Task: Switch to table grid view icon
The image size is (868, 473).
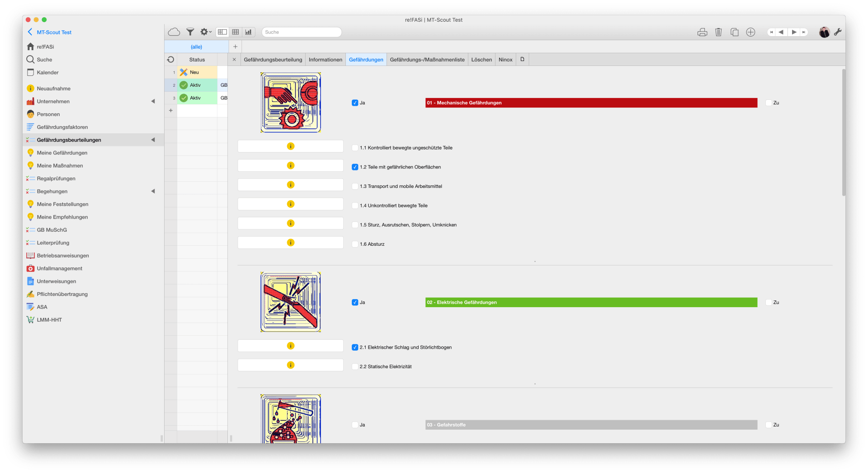Action: click(x=236, y=32)
